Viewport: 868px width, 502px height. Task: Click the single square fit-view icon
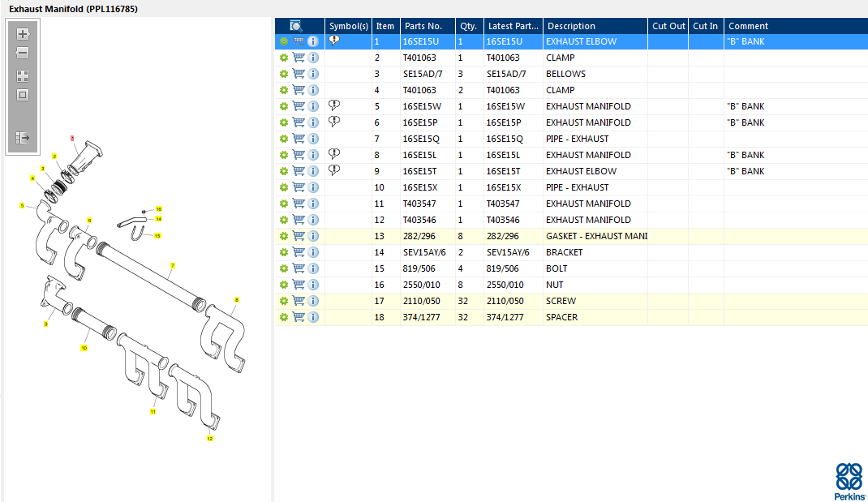click(x=23, y=95)
